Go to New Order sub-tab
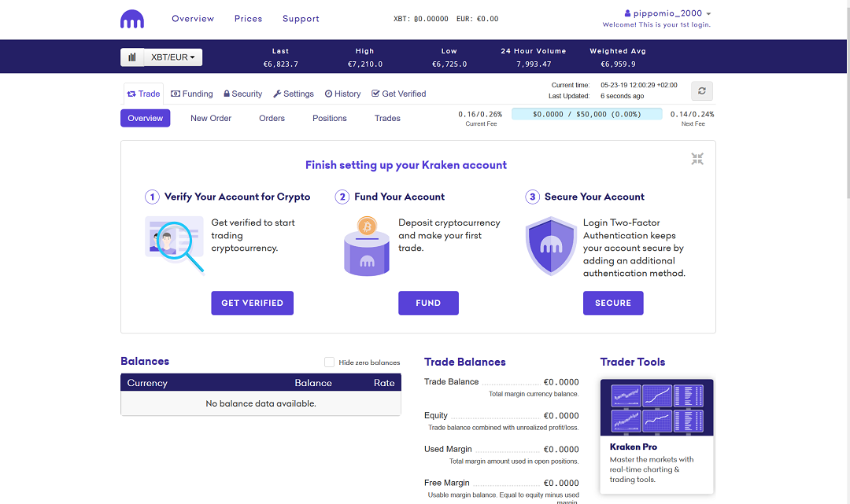Image resolution: width=850 pixels, height=504 pixels. (x=211, y=118)
